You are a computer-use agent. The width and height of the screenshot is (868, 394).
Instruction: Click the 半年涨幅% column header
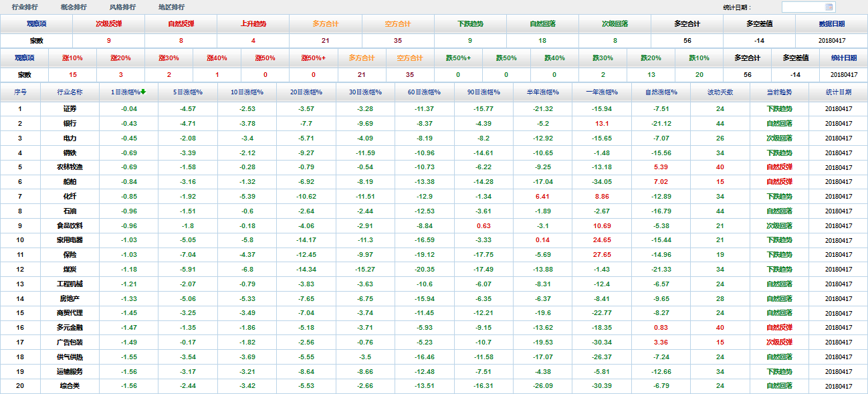point(542,92)
